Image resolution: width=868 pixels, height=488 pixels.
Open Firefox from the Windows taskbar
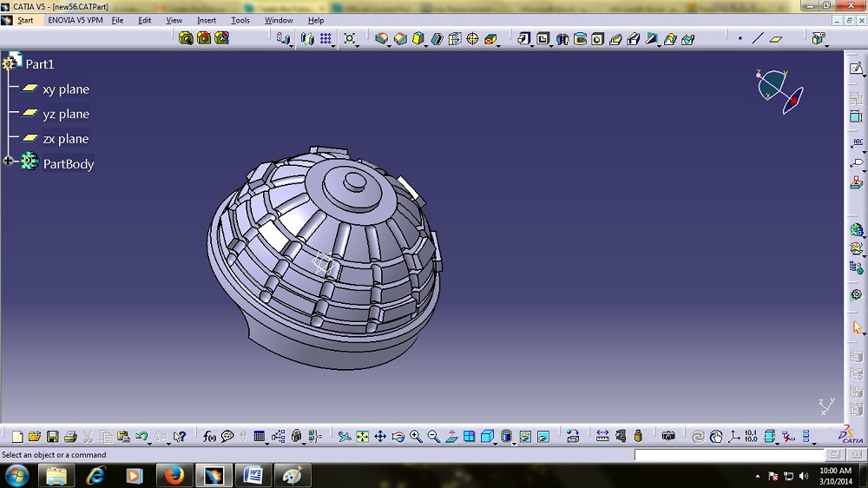point(174,475)
